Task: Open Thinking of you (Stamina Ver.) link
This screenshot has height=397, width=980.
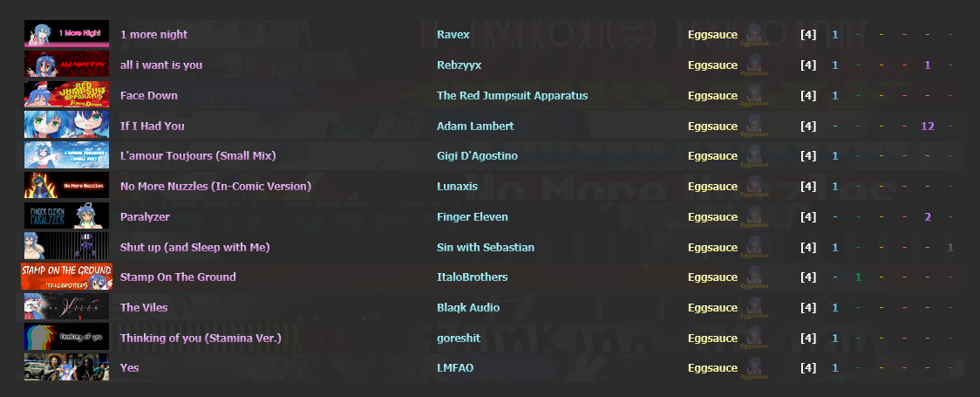Action: coord(201,339)
